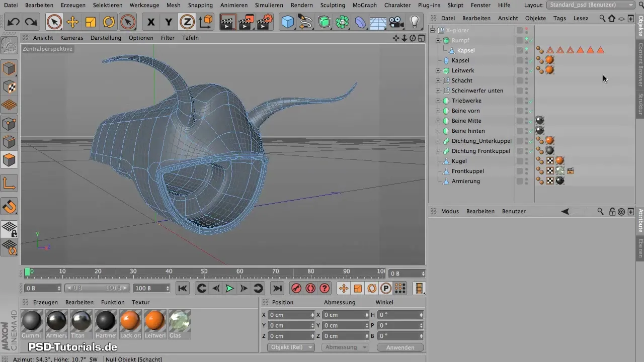Click the Anwenden button
Viewport: 644px width, 362px height.
pyautogui.click(x=400, y=347)
